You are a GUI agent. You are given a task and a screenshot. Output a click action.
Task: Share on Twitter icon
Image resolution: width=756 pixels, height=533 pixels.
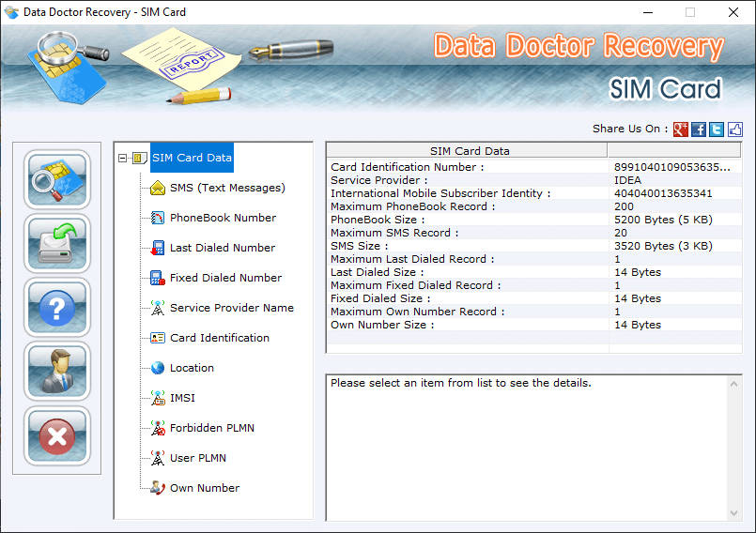click(x=717, y=129)
